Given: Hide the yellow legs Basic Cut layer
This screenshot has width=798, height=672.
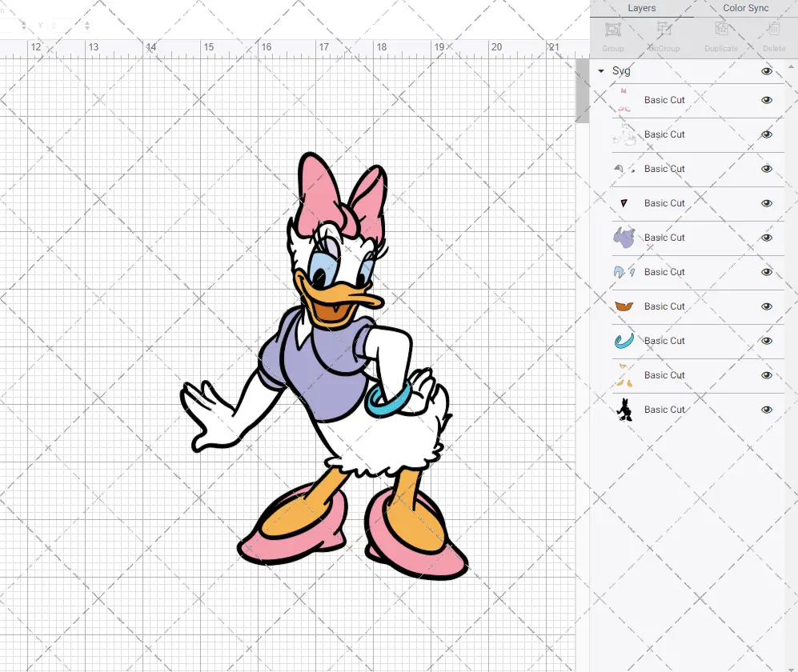Looking at the screenshot, I should point(767,375).
